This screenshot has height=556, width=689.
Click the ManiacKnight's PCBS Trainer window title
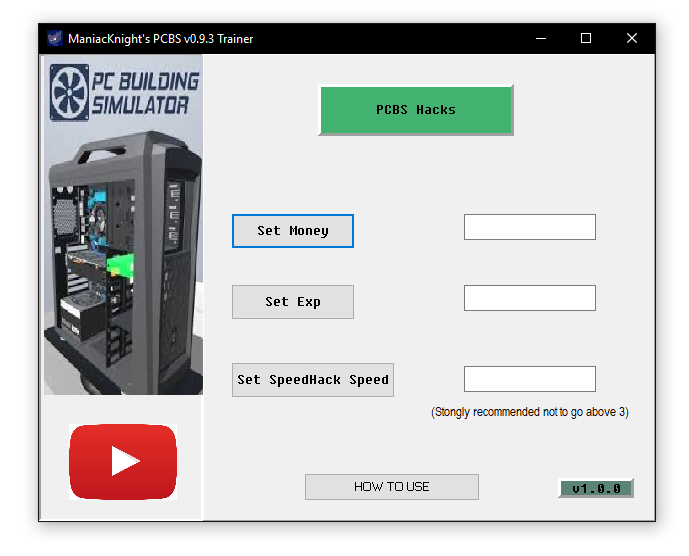(160, 39)
